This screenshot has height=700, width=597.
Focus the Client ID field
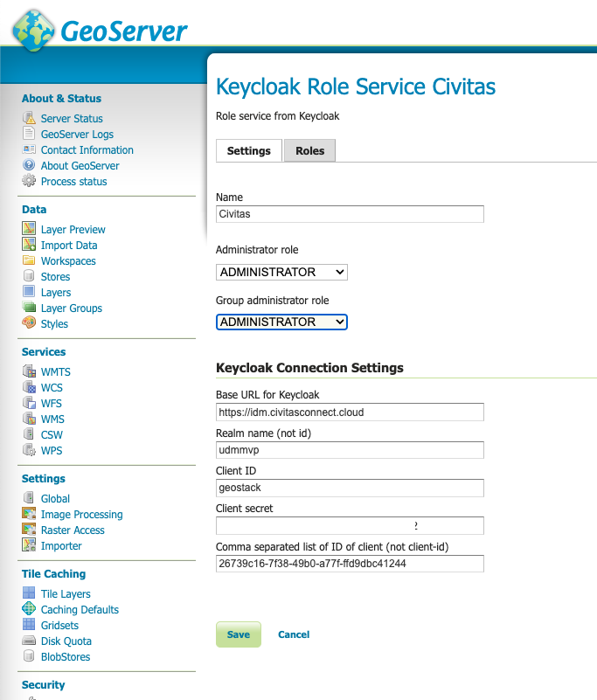(350, 488)
